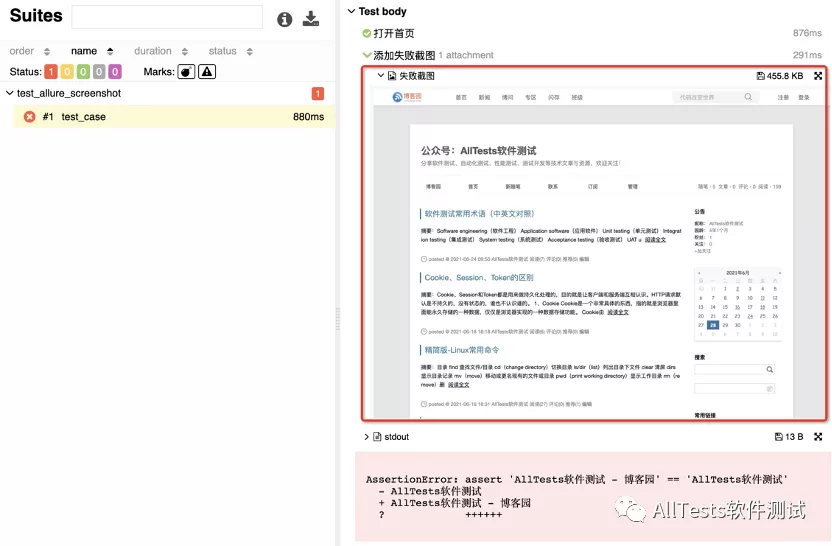Click the 876ms step duration

(x=807, y=33)
